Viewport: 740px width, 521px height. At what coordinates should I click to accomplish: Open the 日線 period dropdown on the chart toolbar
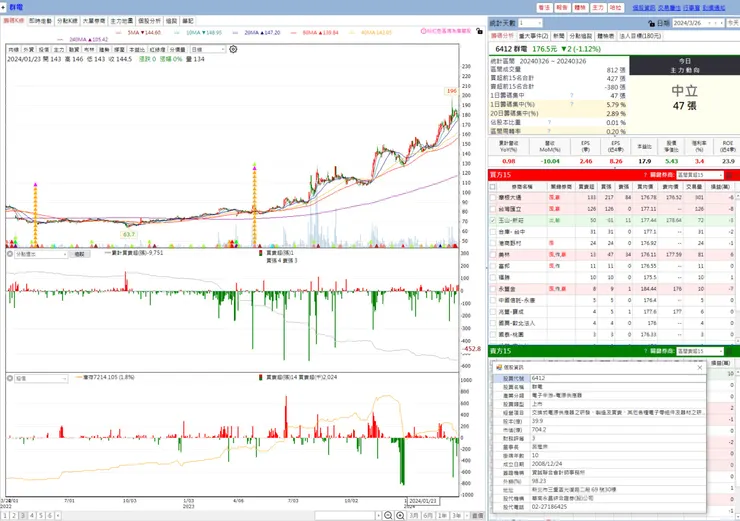(x=222, y=49)
